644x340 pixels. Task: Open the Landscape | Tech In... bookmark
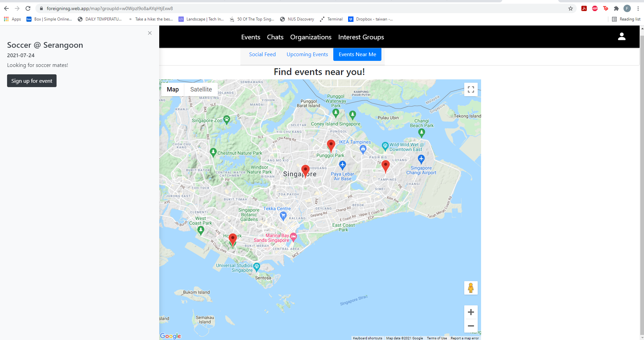click(201, 19)
